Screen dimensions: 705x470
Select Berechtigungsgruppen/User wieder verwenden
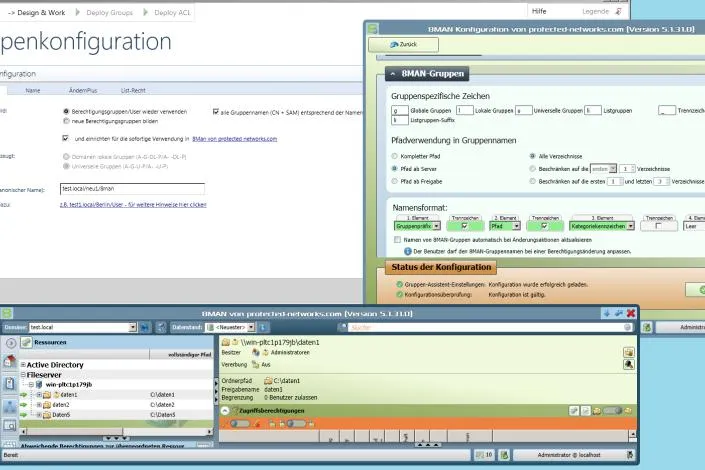[x=66, y=111]
